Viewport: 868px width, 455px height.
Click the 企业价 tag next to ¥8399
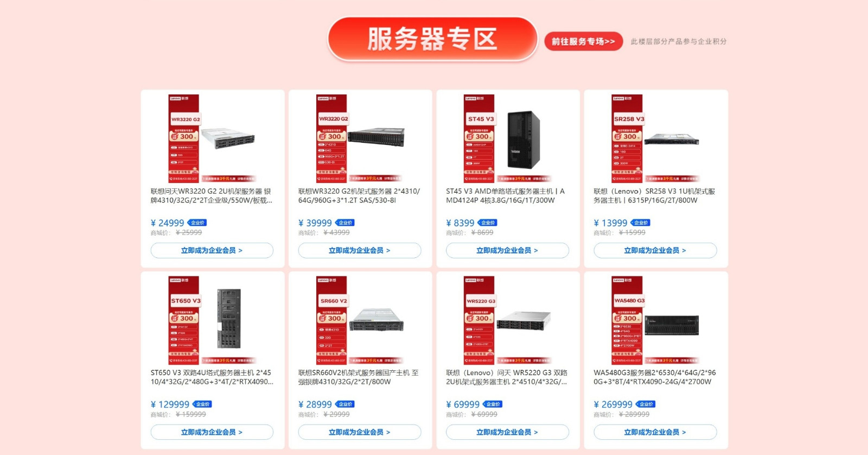coord(488,223)
